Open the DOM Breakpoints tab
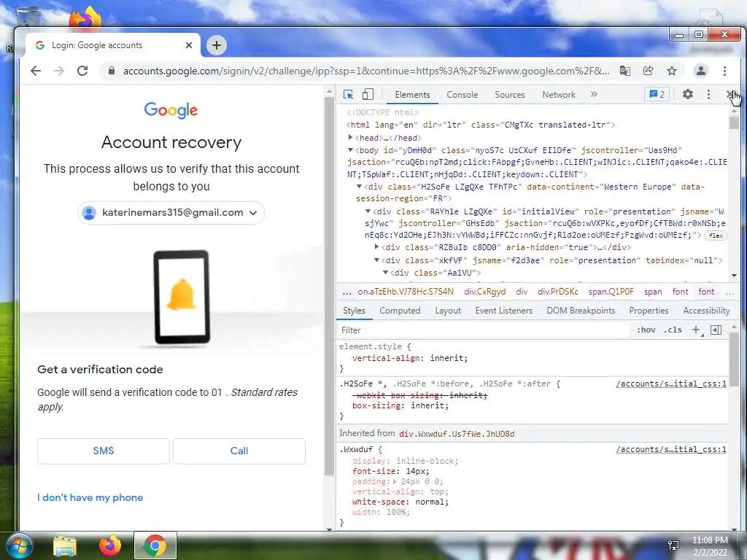 coord(581,311)
